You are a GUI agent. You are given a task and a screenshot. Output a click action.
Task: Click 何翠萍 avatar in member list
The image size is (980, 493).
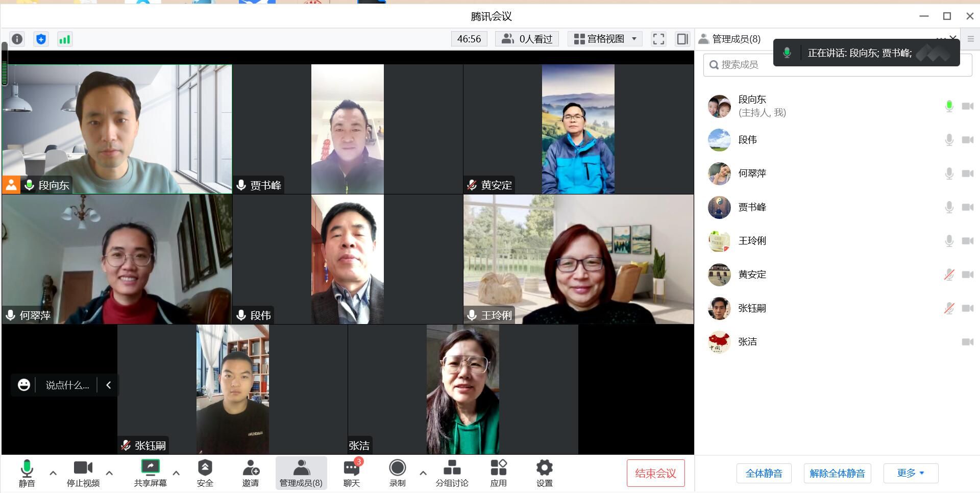tap(719, 174)
